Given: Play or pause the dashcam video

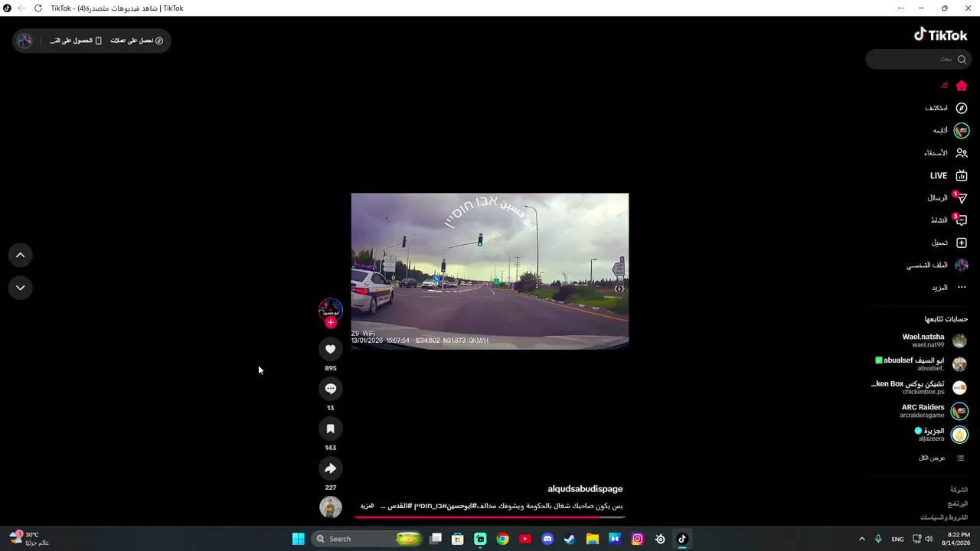Looking at the screenshot, I should coord(490,271).
